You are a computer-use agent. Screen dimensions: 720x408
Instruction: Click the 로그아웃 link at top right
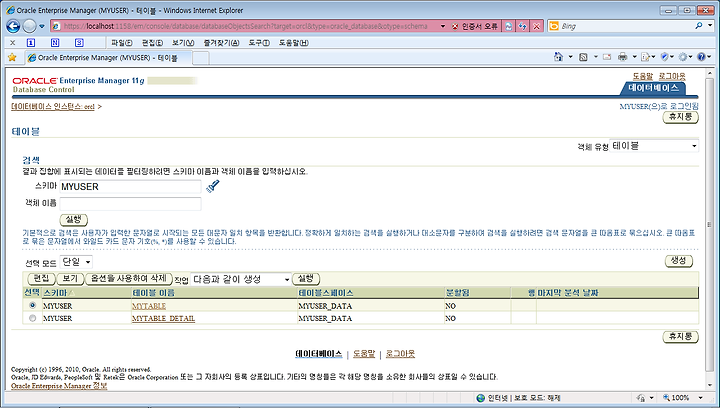pos(672,76)
